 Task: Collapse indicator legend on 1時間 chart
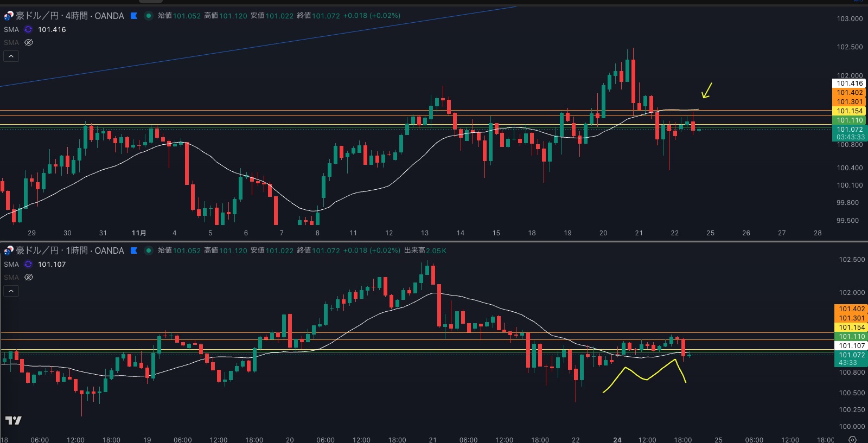[x=11, y=291]
